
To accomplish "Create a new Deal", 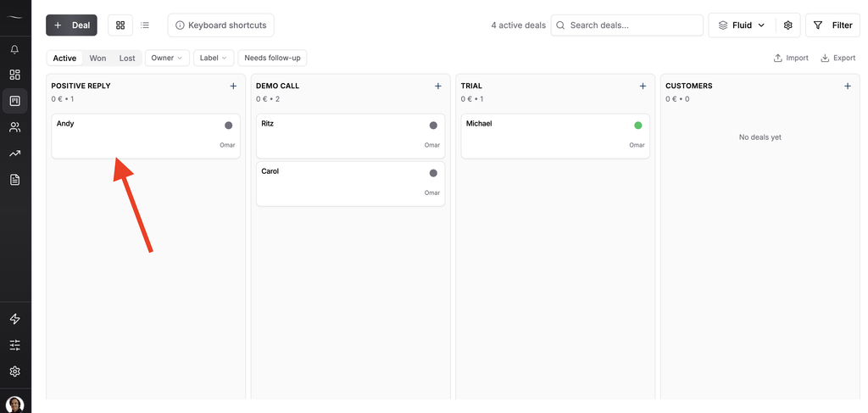I will (x=71, y=25).
